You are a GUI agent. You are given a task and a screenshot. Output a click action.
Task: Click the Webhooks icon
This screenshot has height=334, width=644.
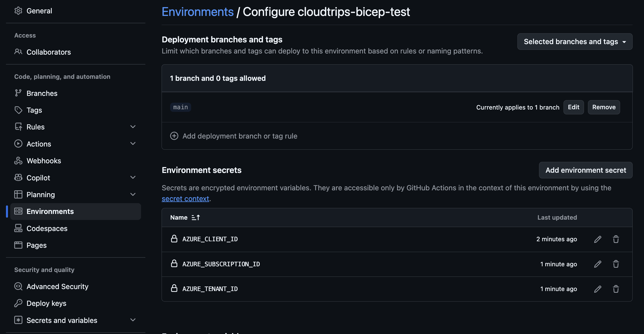tap(18, 160)
